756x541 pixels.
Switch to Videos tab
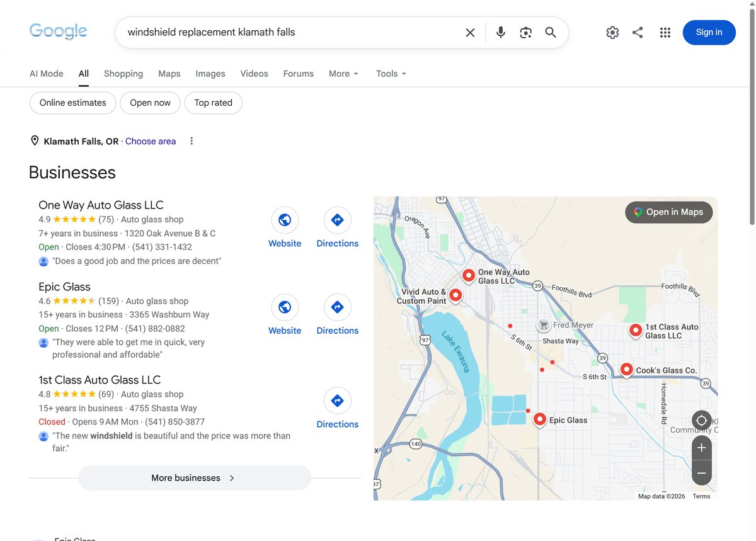click(255, 74)
